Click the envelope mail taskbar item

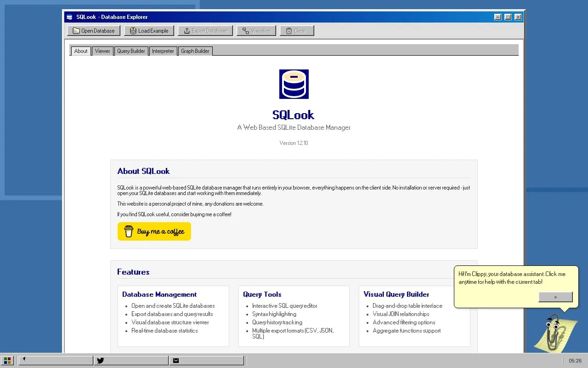coord(206,361)
